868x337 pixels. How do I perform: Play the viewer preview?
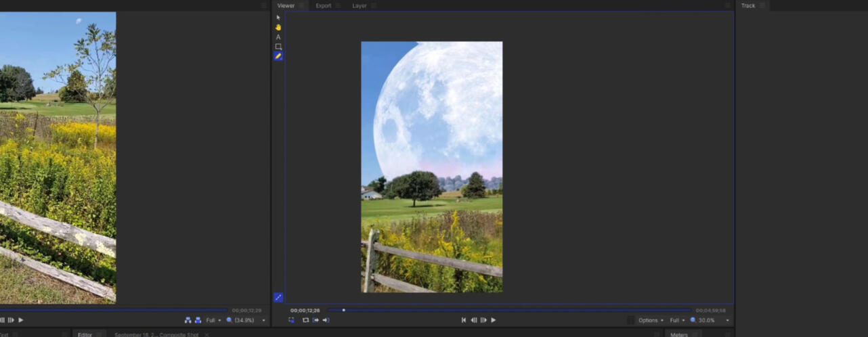[x=493, y=320]
